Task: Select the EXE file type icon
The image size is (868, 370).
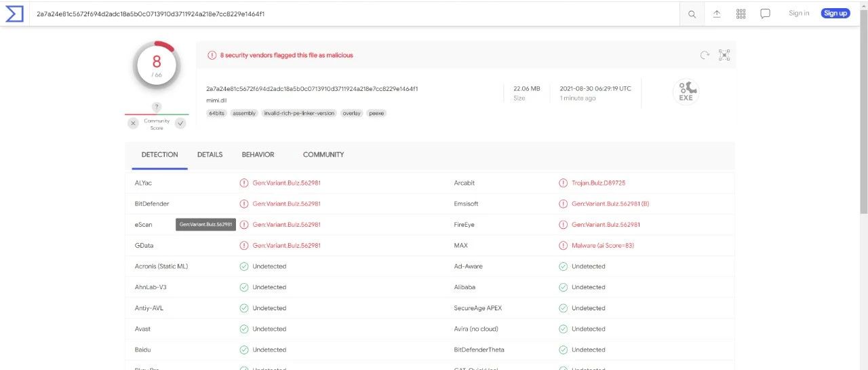Action: [686, 92]
